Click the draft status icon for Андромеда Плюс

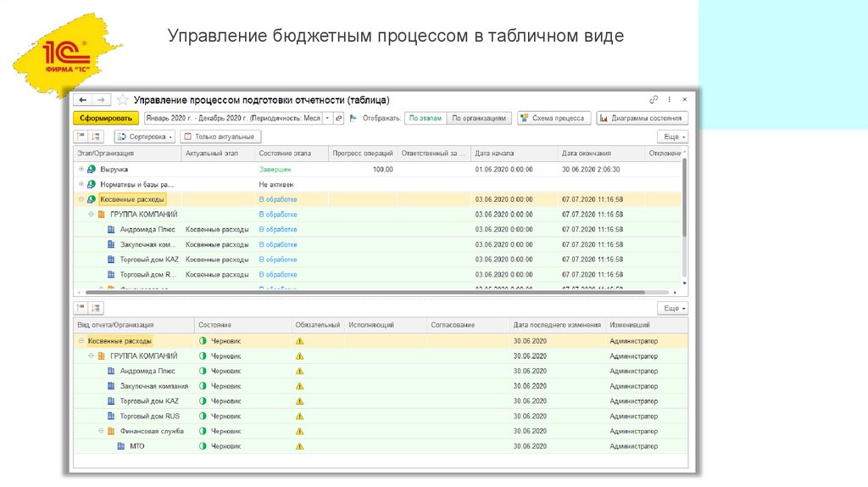pyautogui.click(x=202, y=371)
